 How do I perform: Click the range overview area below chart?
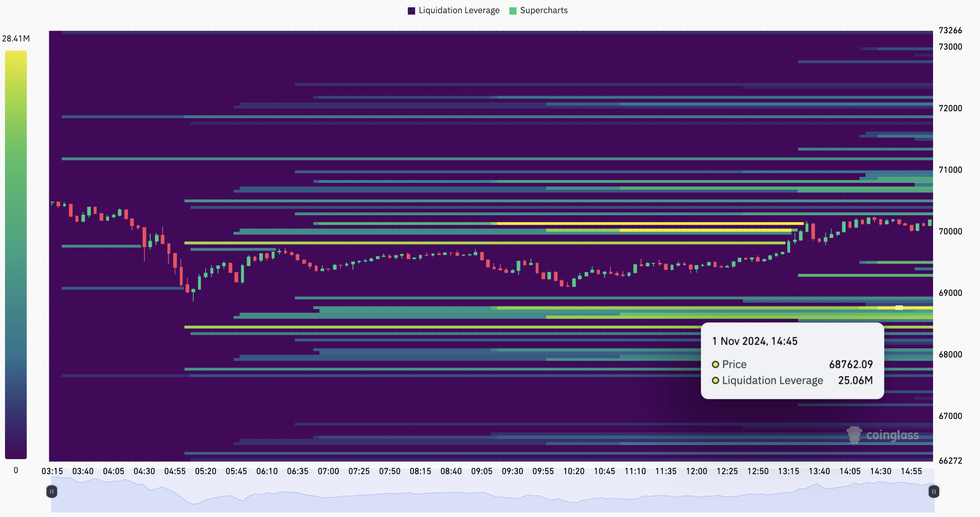492,497
